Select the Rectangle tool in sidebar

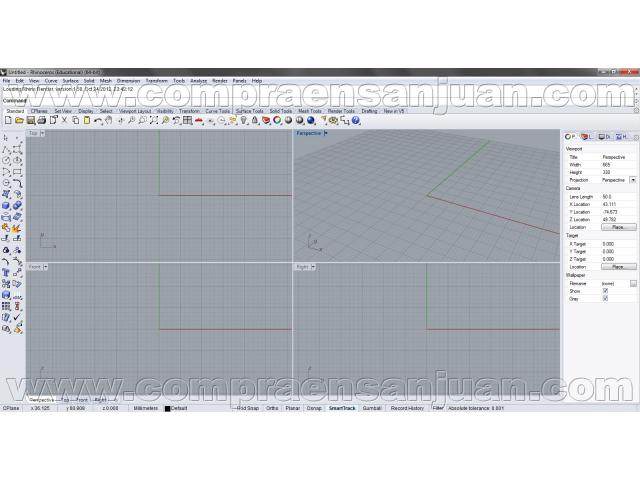(17, 172)
